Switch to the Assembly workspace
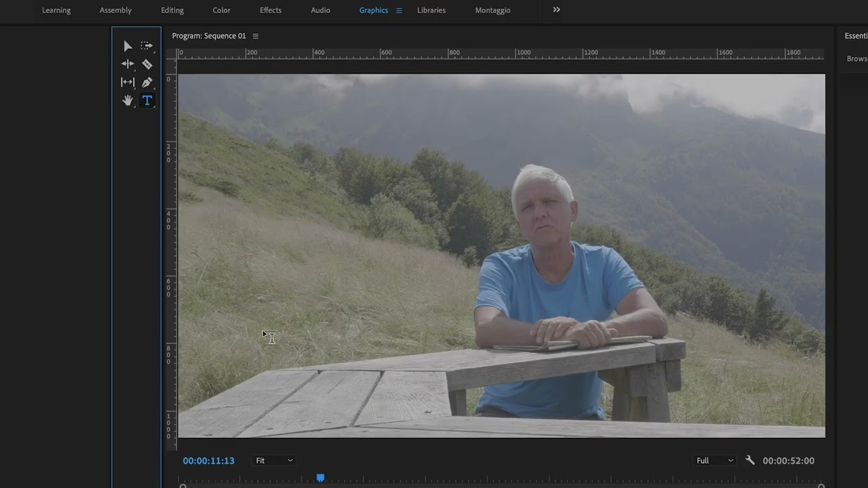Screen dimensions: 868x488 pos(115,10)
